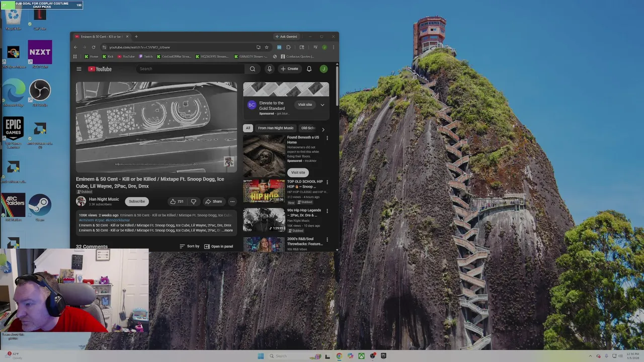
Task: Click the YouTube video player
Action: 156,127
